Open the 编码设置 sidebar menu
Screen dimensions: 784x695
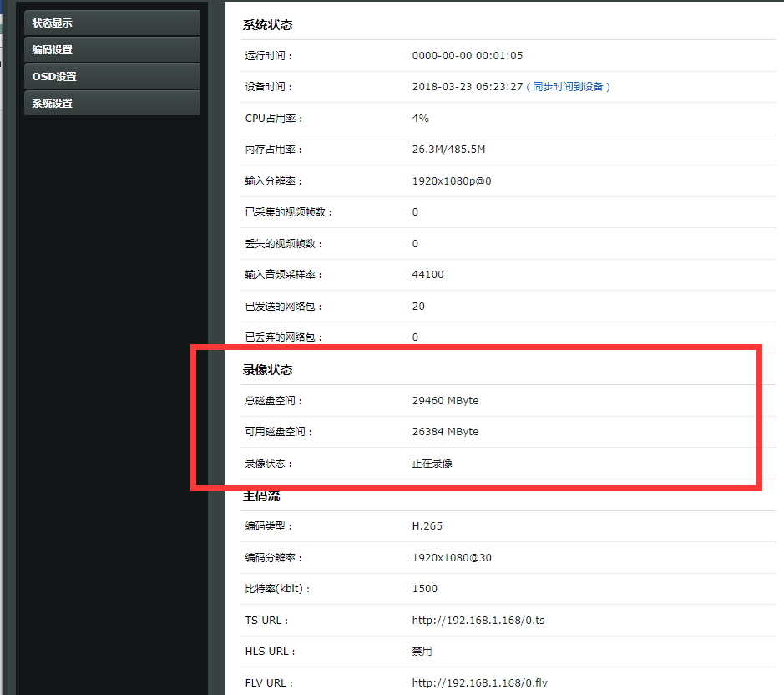(x=111, y=49)
